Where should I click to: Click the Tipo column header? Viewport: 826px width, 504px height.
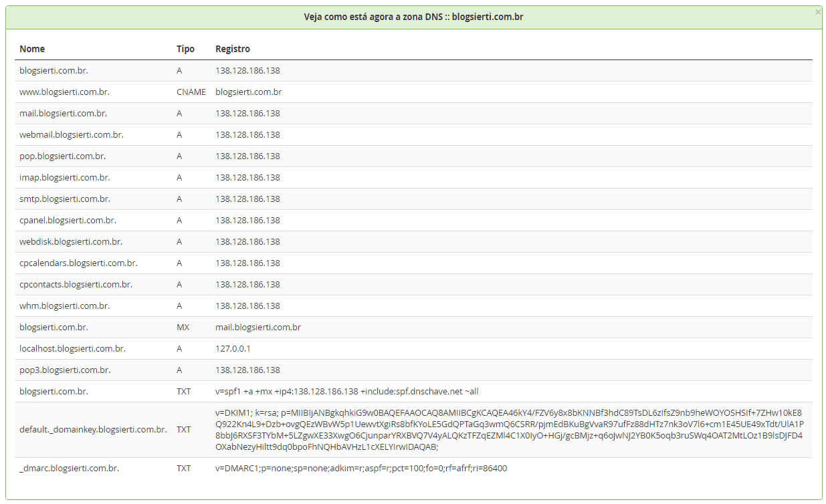coord(185,49)
